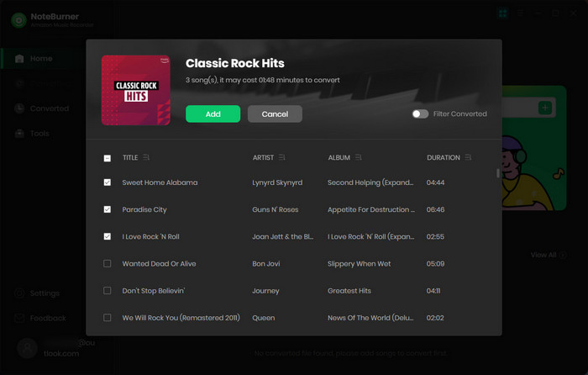This screenshot has width=588, height=375.
Task: Uncheck I Love Rock 'N Roll
Action: (108, 236)
